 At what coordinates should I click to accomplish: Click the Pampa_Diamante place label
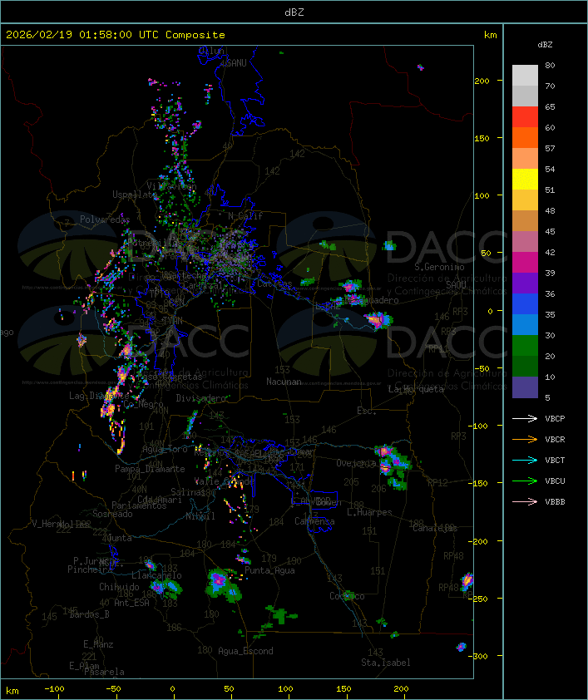[150, 469]
